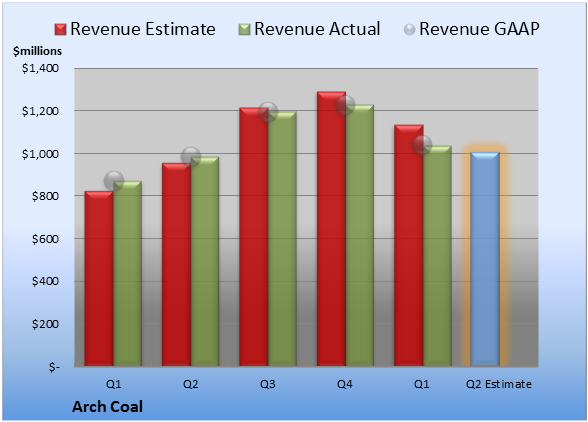
Task: Click the '$600' y-axis value
Action: pyautogui.click(x=45, y=239)
